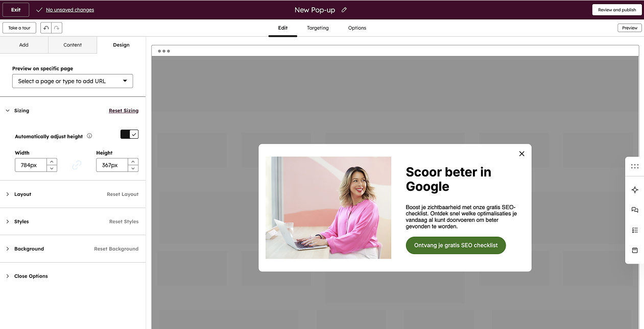Collapse the Sizing section

tap(21, 111)
